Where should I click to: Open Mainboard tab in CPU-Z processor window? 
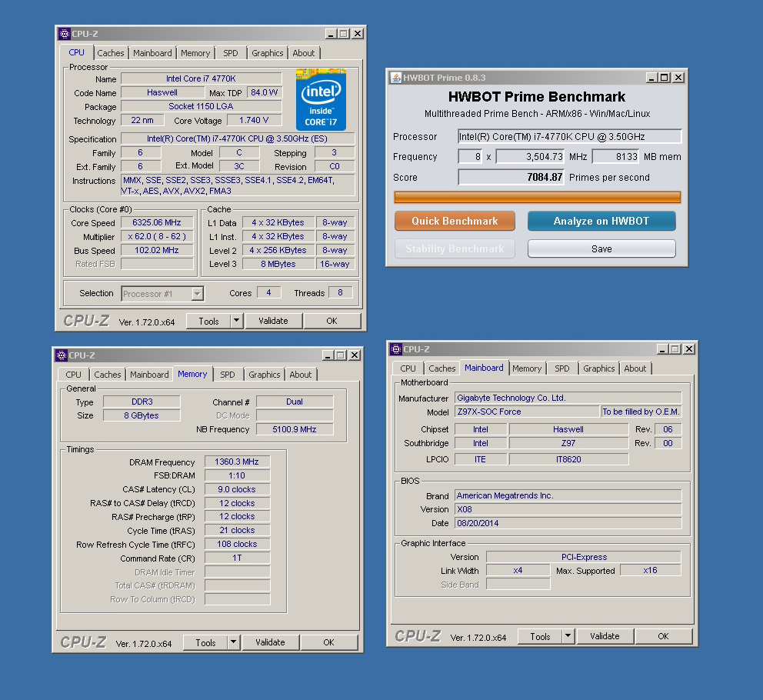152,53
